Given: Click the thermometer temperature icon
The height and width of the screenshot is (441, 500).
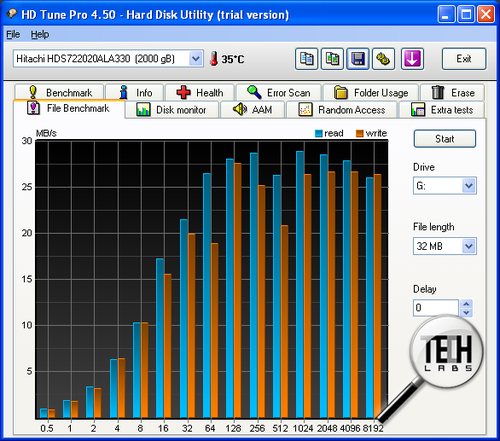Looking at the screenshot, I should pyautogui.click(x=214, y=59).
